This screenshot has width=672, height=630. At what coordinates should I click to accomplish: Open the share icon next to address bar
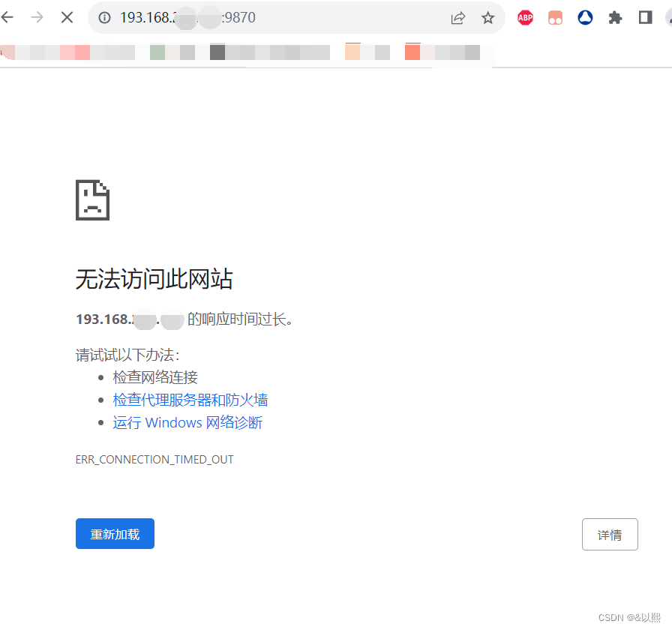[x=458, y=17]
